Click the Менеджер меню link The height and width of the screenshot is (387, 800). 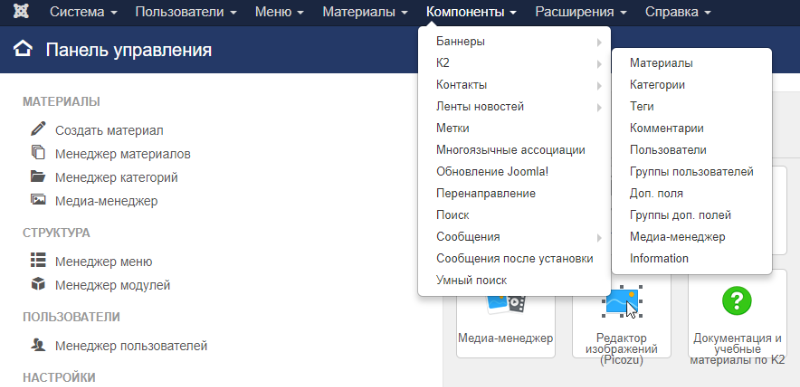104,262
